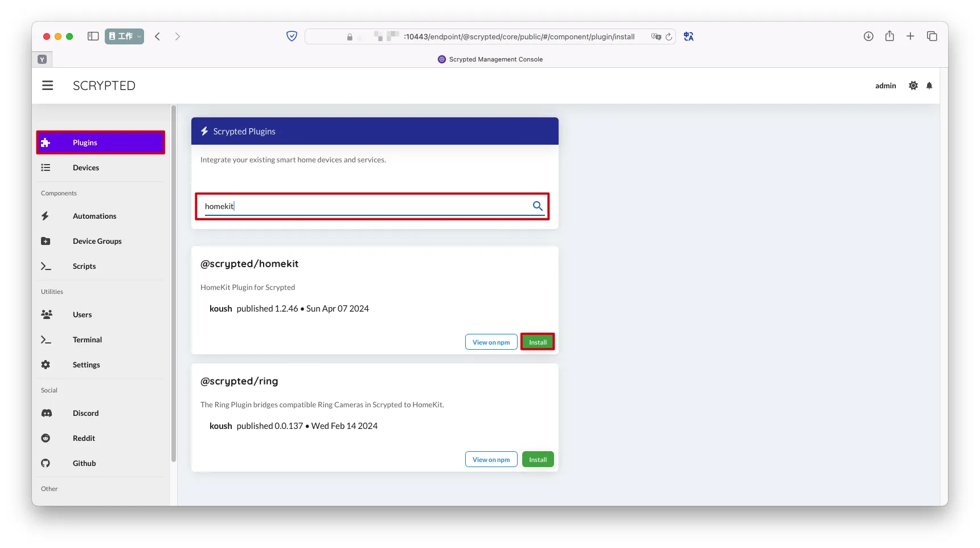Install the @scrypted/ring plugin
The width and height of the screenshot is (980, 548).
click(538, 459)
